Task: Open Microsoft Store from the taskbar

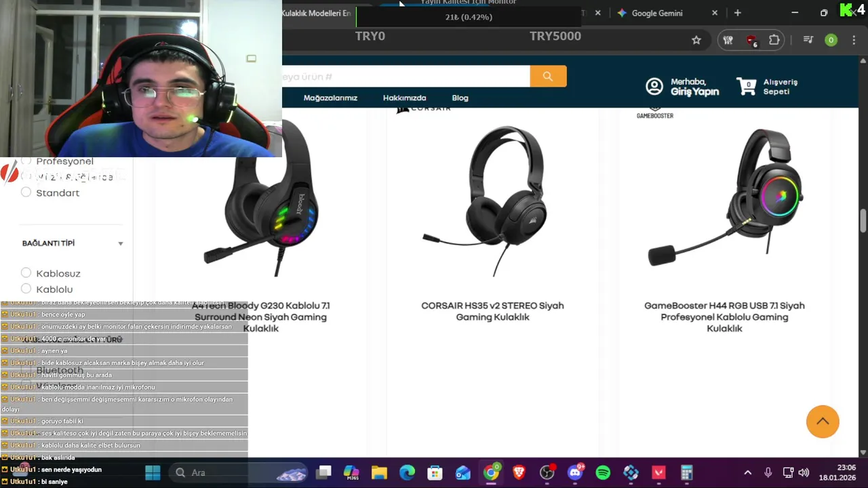Action: [435, 472]
